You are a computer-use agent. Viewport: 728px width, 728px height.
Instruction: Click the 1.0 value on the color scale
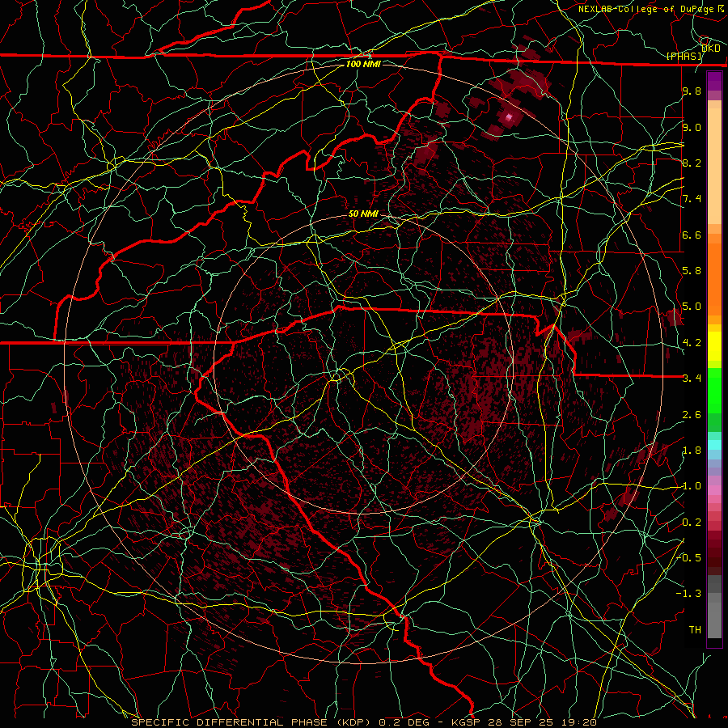click(x=692, y=486)
